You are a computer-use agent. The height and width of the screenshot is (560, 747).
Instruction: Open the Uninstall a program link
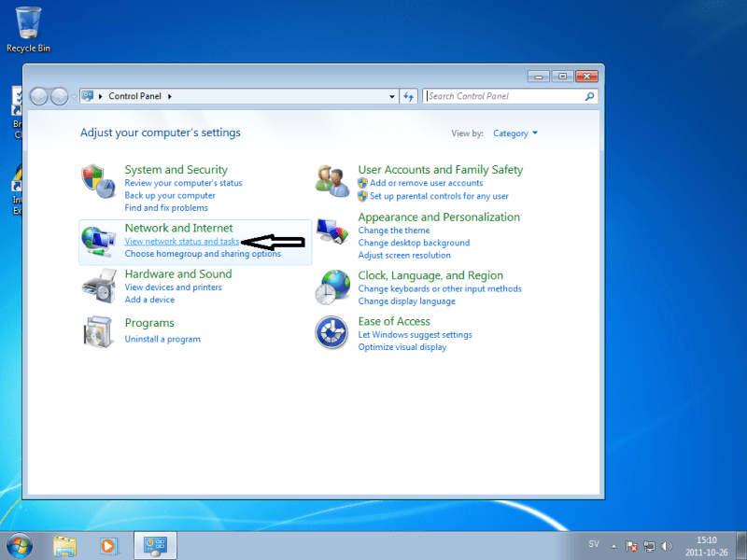pos(162,339)
